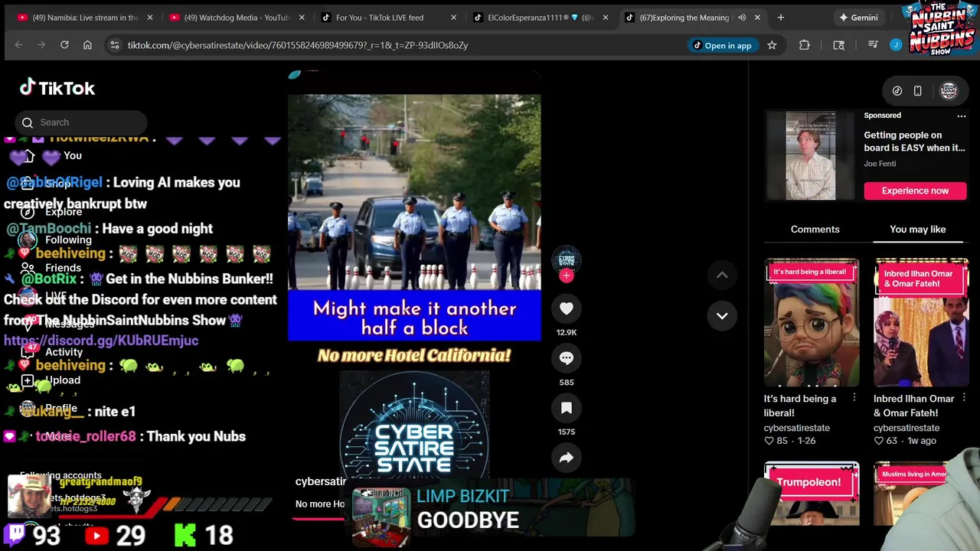The image size is (980, 551).
Task: Share the video with the arrow icon
Action: (567, 458)
